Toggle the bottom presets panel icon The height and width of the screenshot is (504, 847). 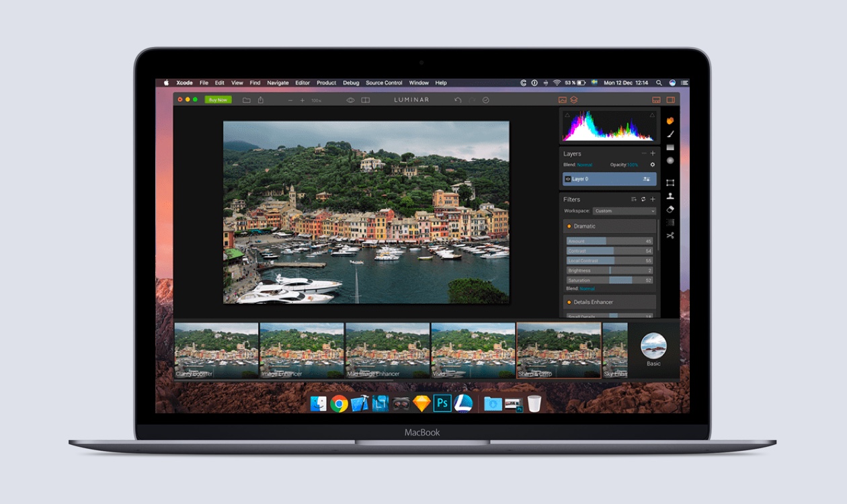[656, 100]
